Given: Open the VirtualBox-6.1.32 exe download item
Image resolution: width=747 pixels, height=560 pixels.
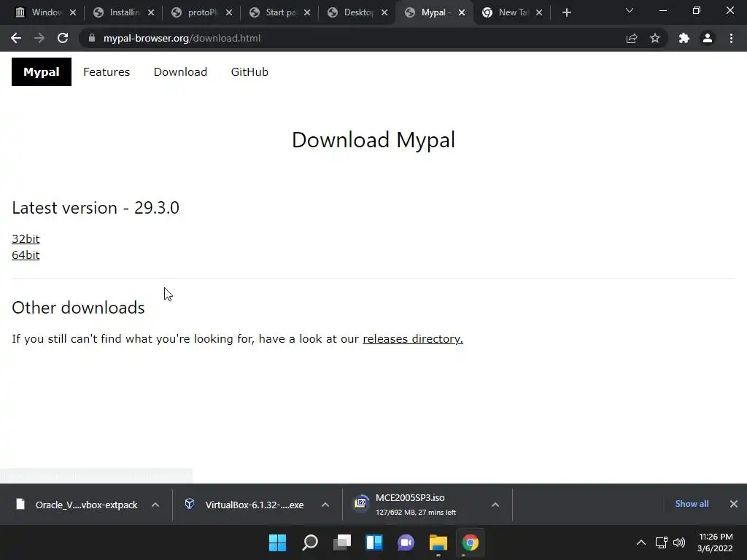Looking at the screenshot, I should [x=245, y=505].
